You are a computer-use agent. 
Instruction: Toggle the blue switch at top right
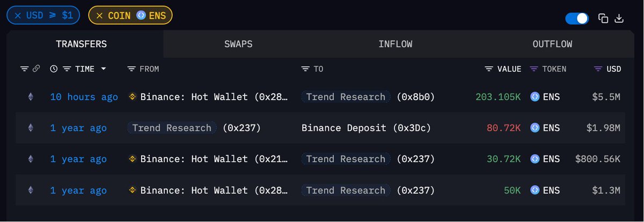(x=577, y=18)
